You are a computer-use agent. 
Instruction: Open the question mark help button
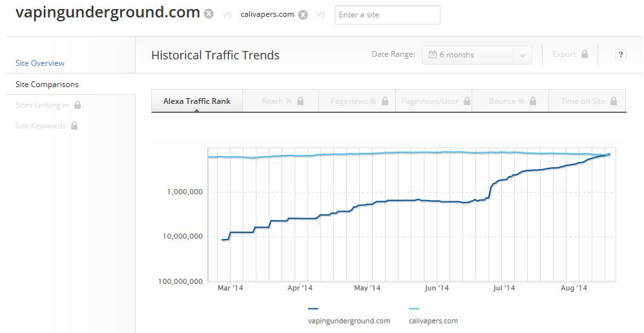coord(621,55)
